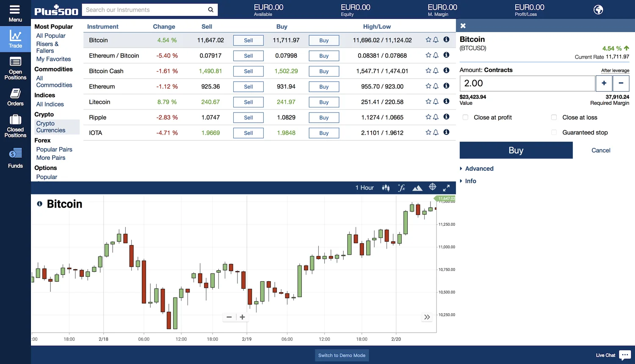The image size is (635, 364).
Task: Set a price alert on the Bitcoin row
Action: pos(436,39)
